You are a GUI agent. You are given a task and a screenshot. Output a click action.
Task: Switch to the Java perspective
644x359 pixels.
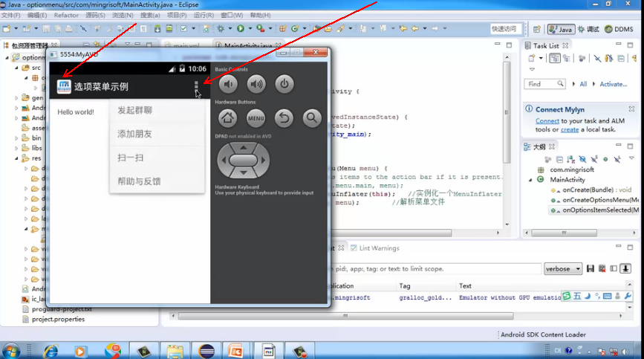pyautogui.click(x=561, y=29)
